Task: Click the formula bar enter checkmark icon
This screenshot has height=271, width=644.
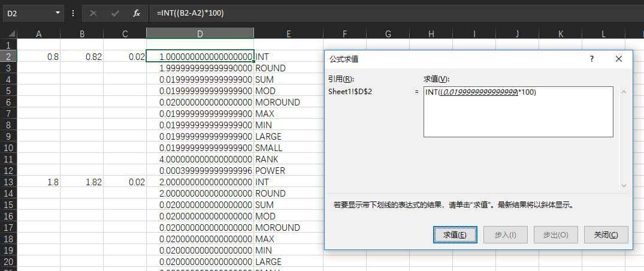Action: pos(114,13)
